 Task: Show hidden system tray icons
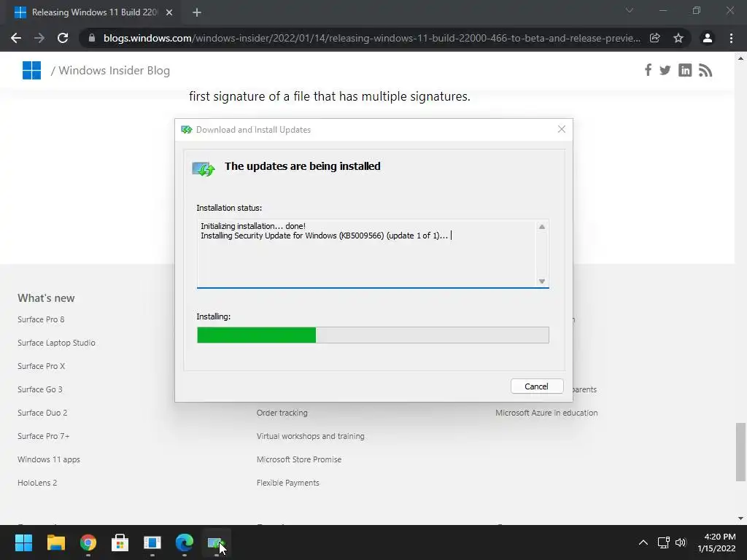(643, 542)
